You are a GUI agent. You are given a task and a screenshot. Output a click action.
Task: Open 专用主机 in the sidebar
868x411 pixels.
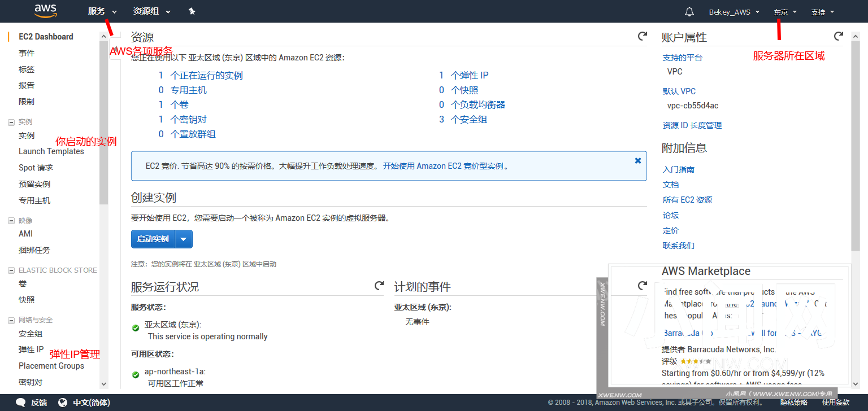tap(34, 200)
